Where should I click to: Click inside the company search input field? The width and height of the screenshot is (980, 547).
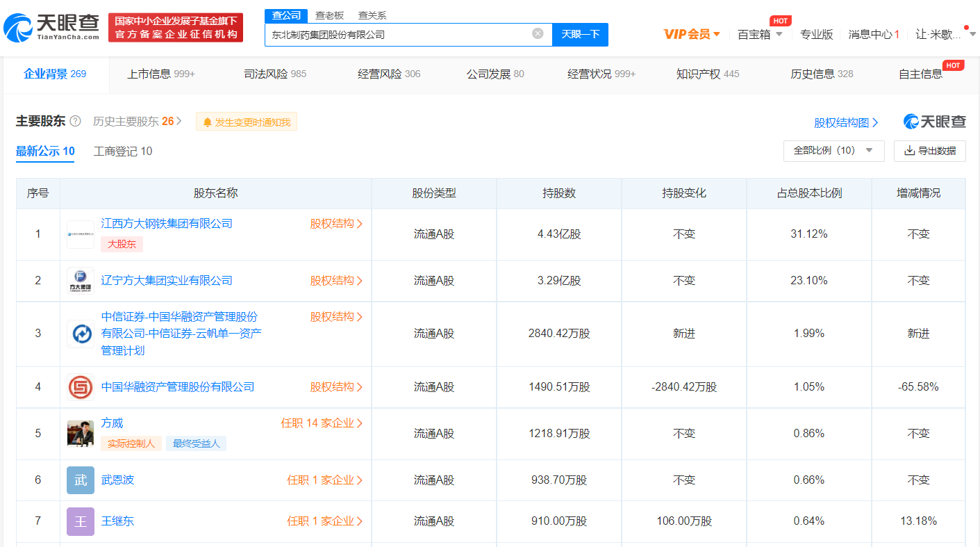point(403,34)
